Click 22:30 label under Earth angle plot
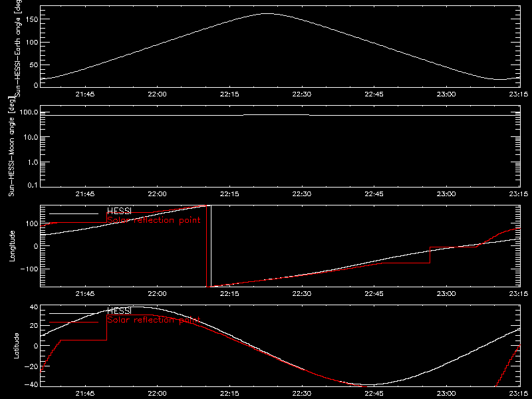Viewport: 532px width, 399px height. coord(302,94)
